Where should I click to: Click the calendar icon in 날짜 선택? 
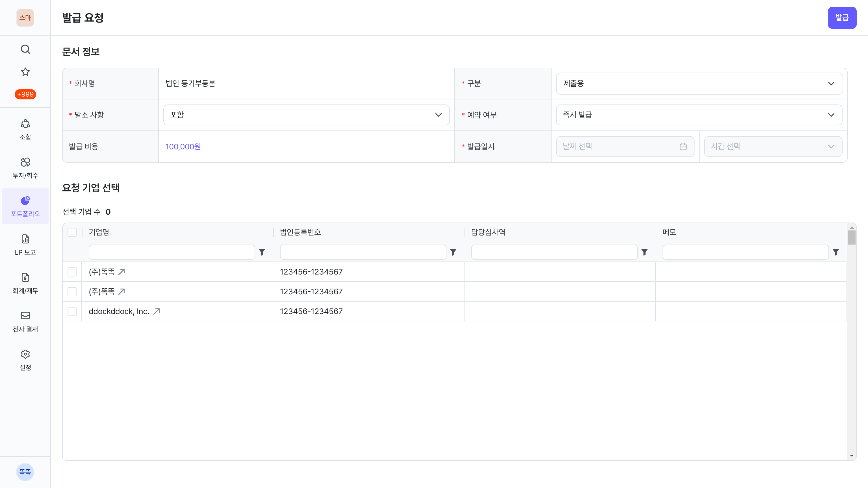pyautogui.click(x=683, y=147)
